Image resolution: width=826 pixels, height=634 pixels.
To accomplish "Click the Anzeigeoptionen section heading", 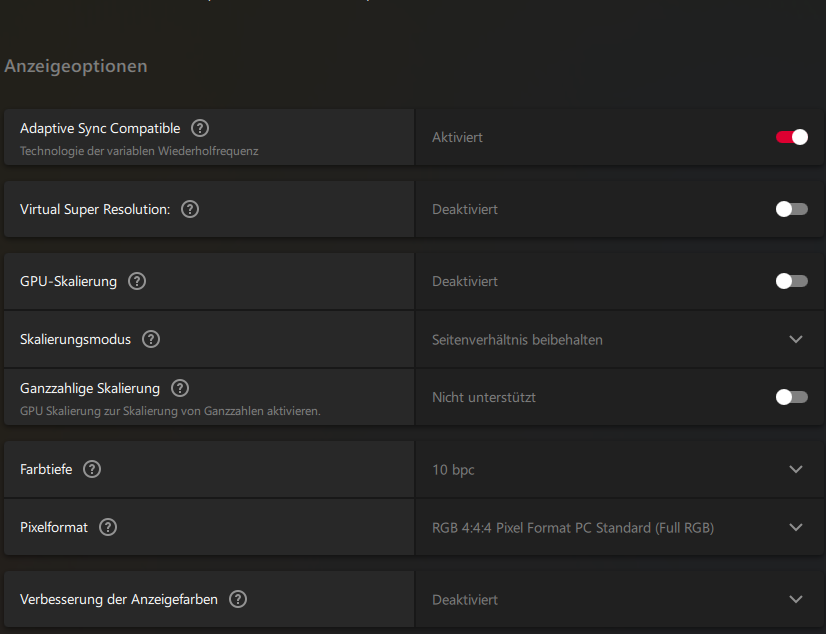I will pyautogui.click(x=76, y=66).
